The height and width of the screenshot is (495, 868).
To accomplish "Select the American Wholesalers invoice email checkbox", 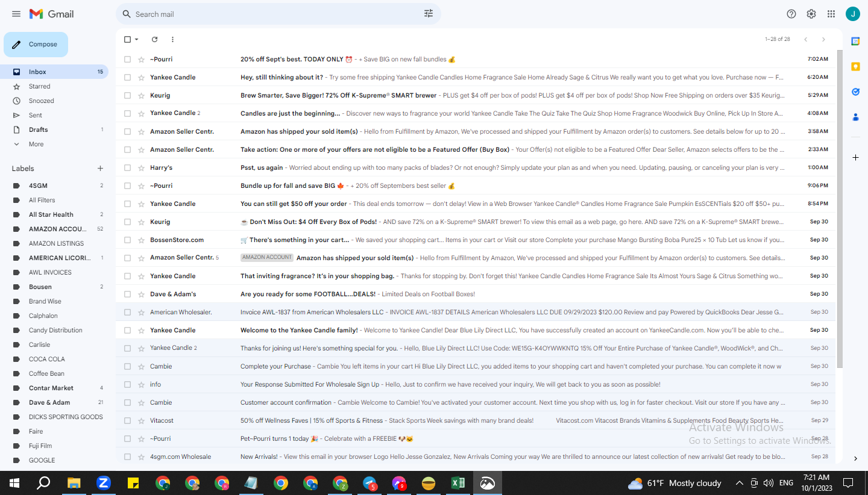I will pyautogui.click(x=127, y=312).
